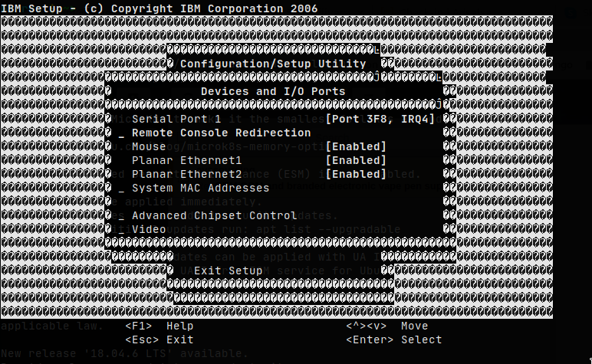The height and width of the screenshot is (364, 592).
Task: Choose Exit Setup in the parent menu
Action: 228,271
